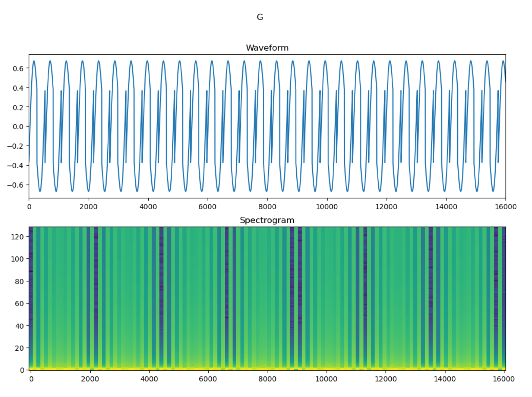Click the 12000 tick label under the waveform plot
Screen dimensions: 532x397
coord(386,207)
